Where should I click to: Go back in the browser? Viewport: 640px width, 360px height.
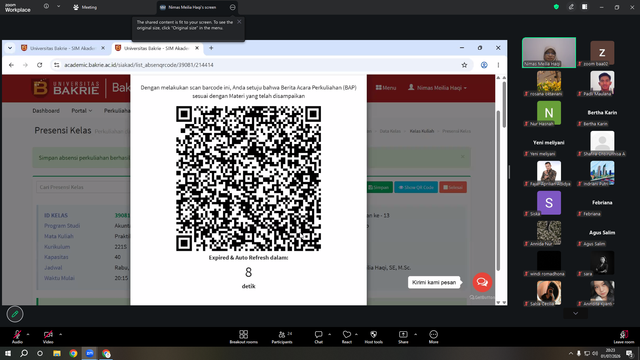point(11,65)
